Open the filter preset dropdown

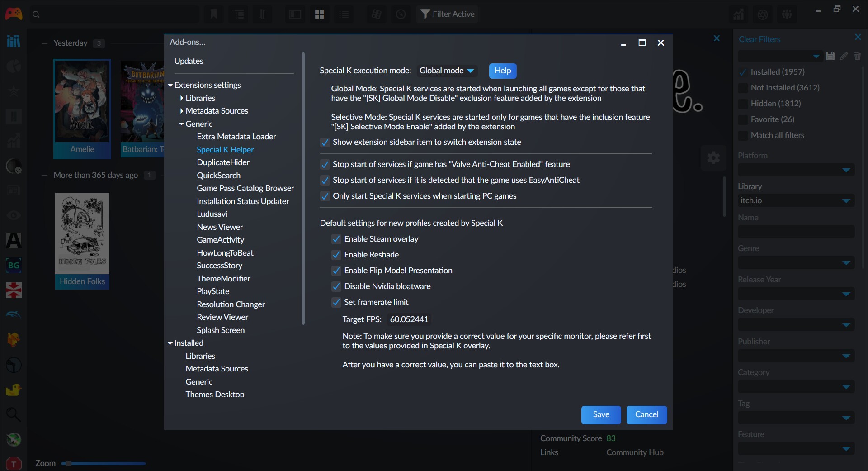pos(780,56)
